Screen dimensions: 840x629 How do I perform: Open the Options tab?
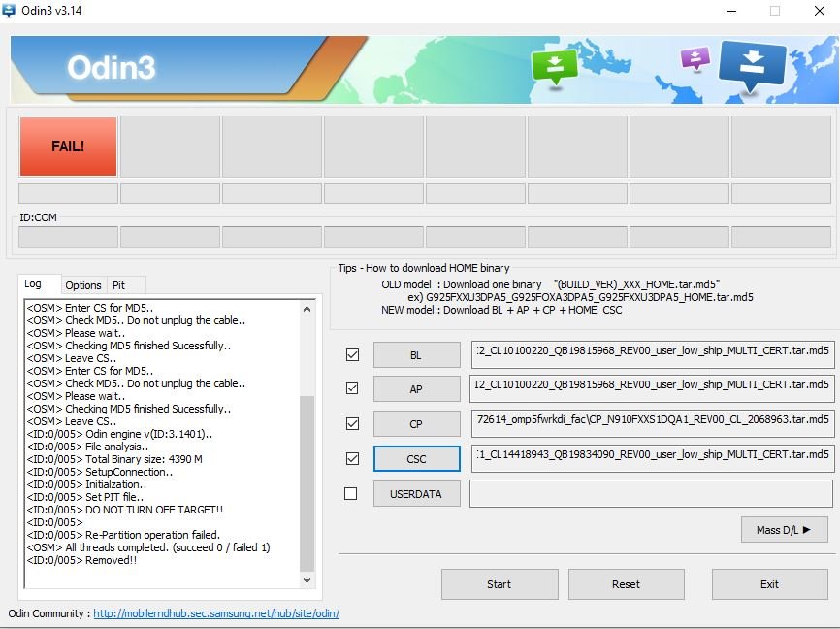pyautogui.click(x=83, y=285)
